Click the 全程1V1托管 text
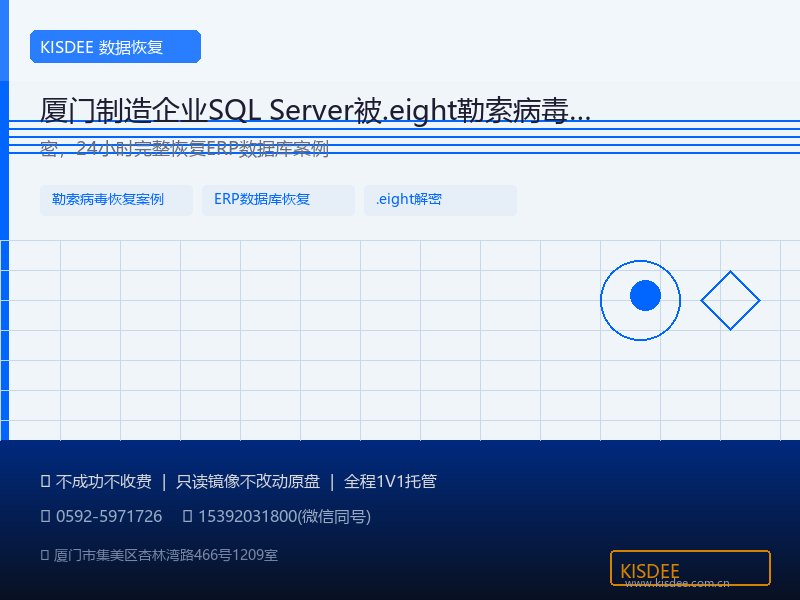The image size is (800, 600). click(390, 481)
